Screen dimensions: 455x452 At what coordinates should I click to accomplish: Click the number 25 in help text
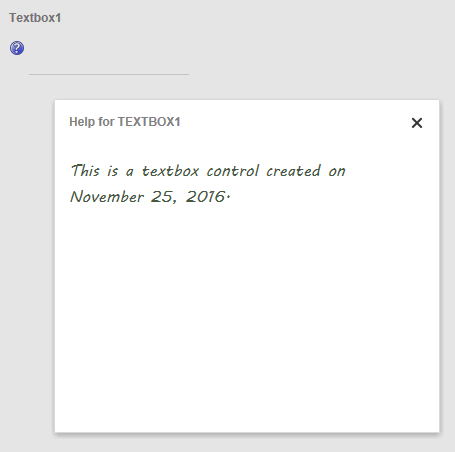[x=161, y=196]
